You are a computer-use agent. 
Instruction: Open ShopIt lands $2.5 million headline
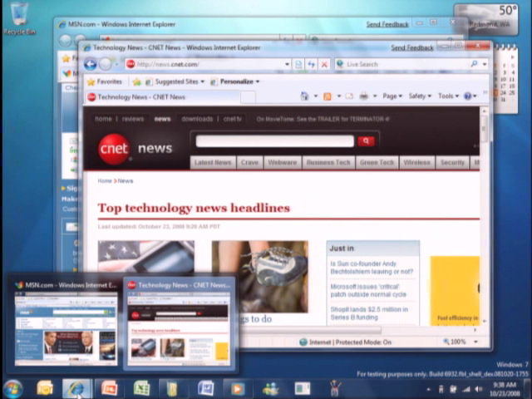(x=369, y=313)
